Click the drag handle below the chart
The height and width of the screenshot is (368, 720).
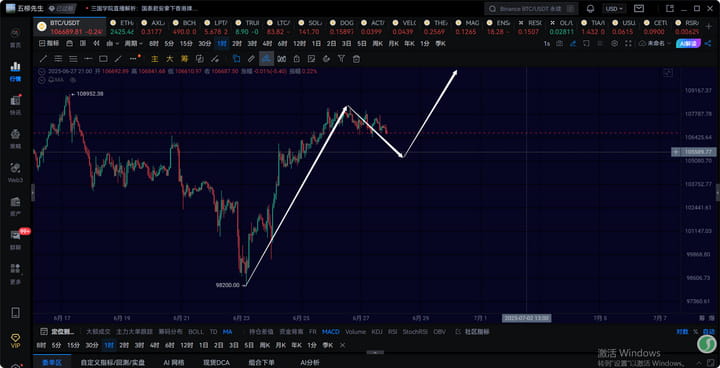tap(375, 352)
